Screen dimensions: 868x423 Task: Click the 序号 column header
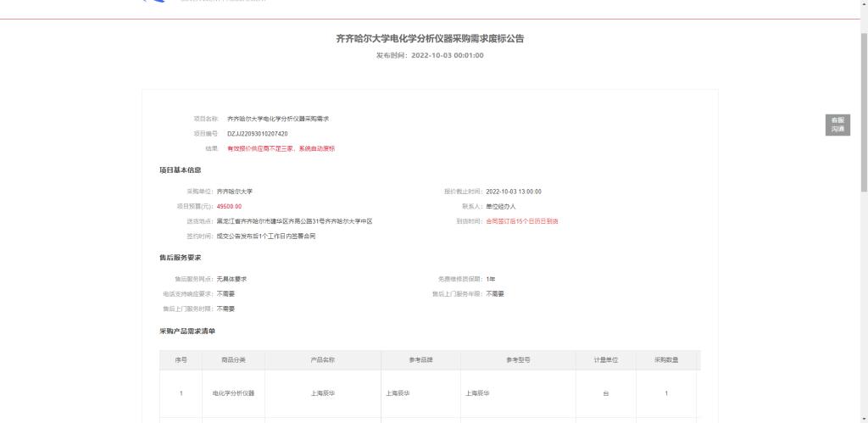181,360
